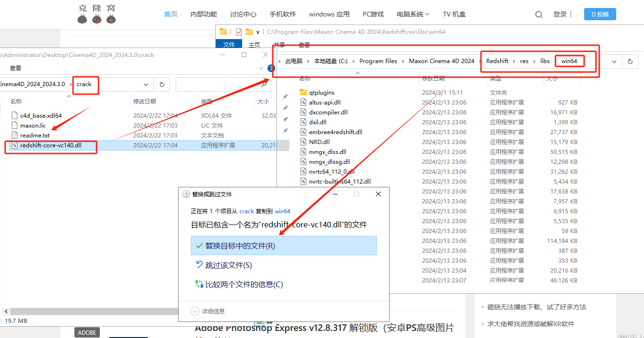Open 查看 tab in crack window
The image size is (644, 338).
pyautogui.click(x=16, y=68)
